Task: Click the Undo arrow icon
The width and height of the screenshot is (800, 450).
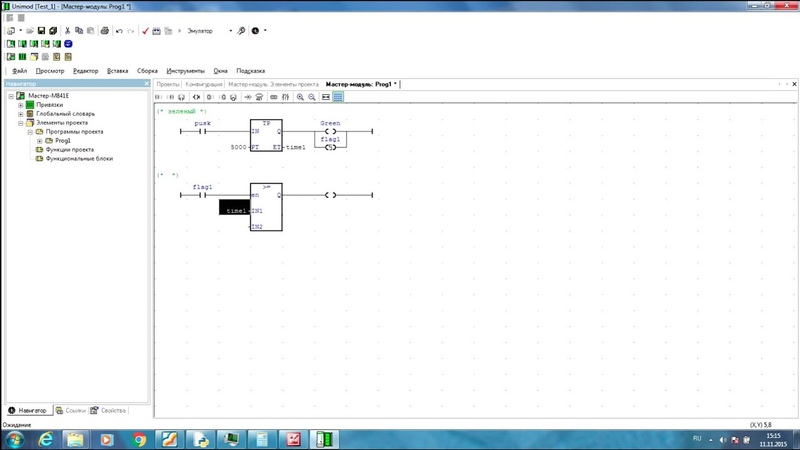Action: click(x=119, y=31)
